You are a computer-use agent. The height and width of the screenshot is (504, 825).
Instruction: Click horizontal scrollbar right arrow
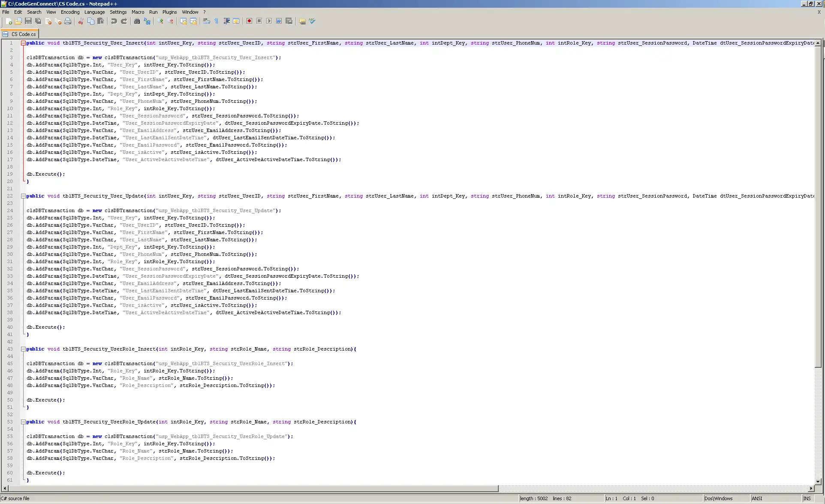pos(811,489)
